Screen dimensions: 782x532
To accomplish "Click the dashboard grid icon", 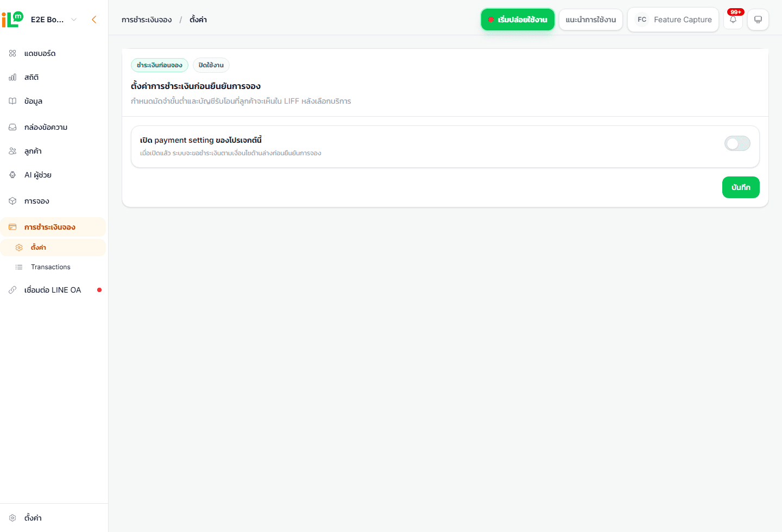I will pyautogui.click(x=12, y=53).
